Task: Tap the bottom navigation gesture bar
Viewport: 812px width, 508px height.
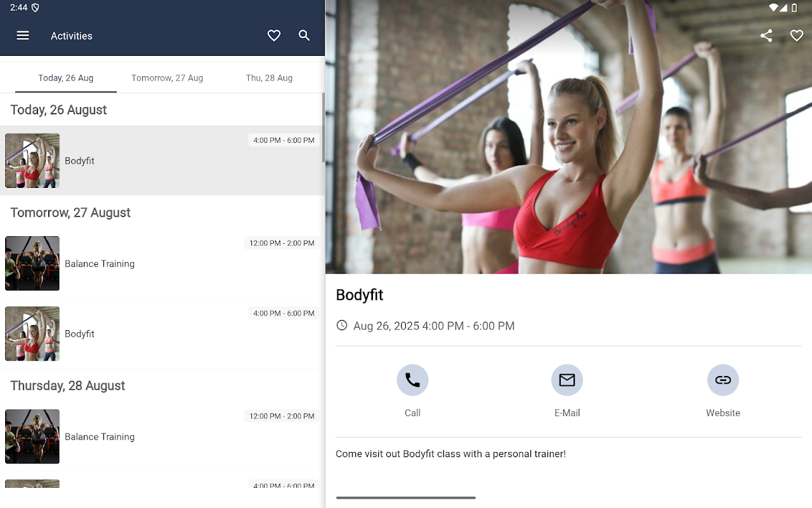Action: 406,498
